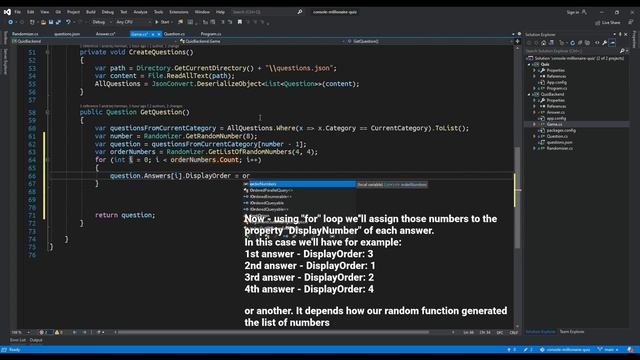
Task: Click the Solution Explorer Home icon
Action: (x=543, y=42)
